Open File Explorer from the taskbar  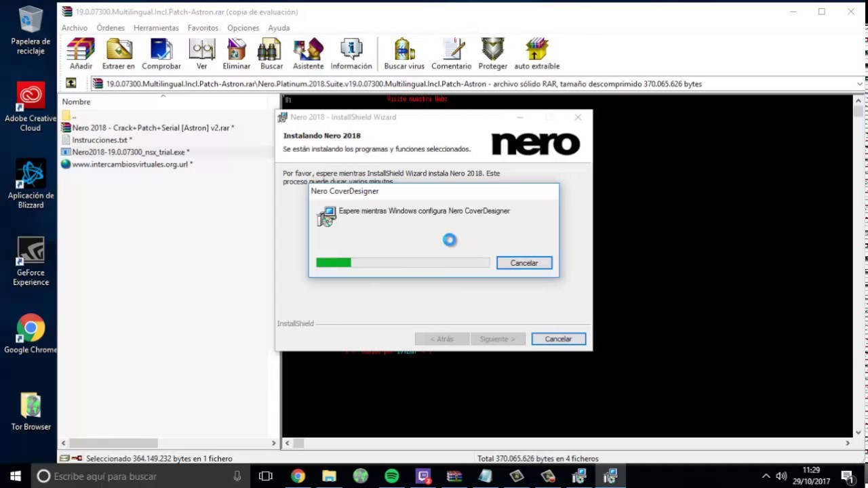click(x=329, y=476)
